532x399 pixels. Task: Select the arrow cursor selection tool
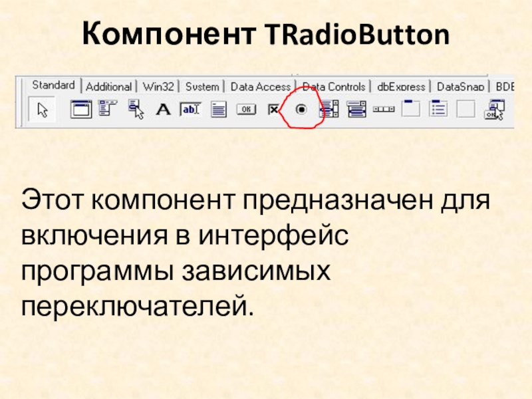(42, 109)
